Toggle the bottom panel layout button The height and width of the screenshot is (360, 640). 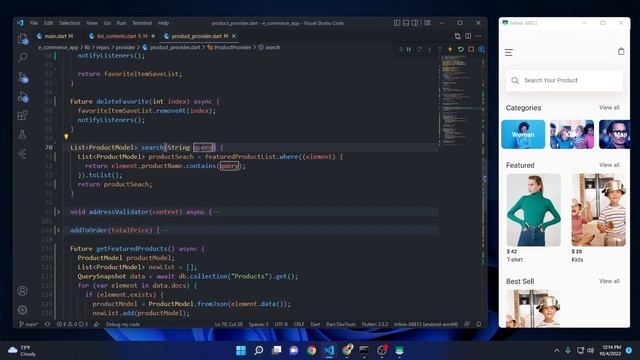coord(406,23)
